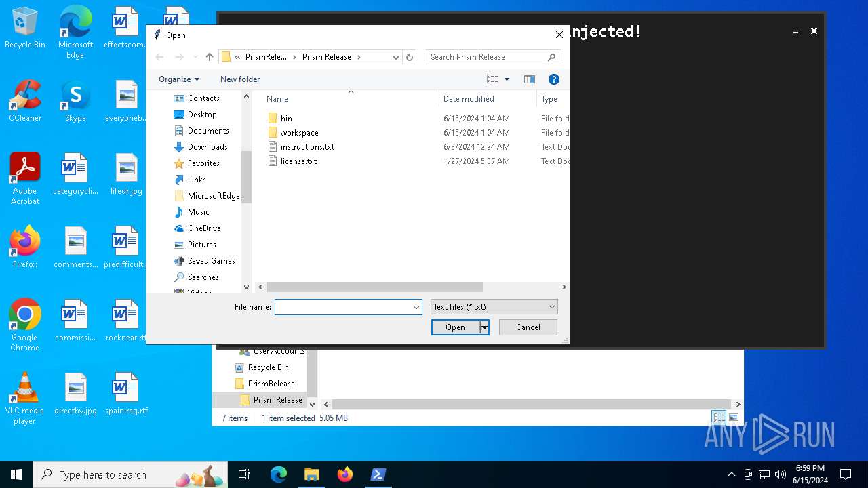Expand the address bar previous locations
The width and height of the screenshot is (868, 488).
pos(396,57)
